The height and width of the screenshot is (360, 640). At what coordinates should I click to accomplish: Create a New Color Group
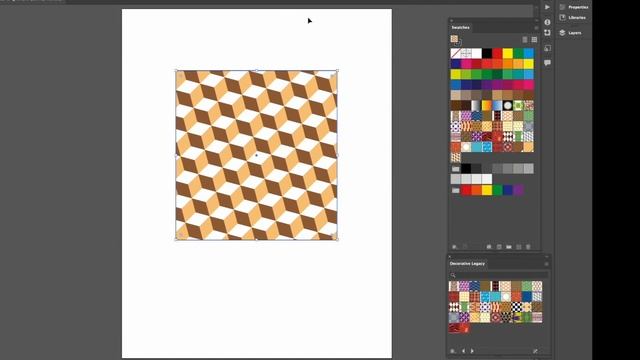pos(509,247)
